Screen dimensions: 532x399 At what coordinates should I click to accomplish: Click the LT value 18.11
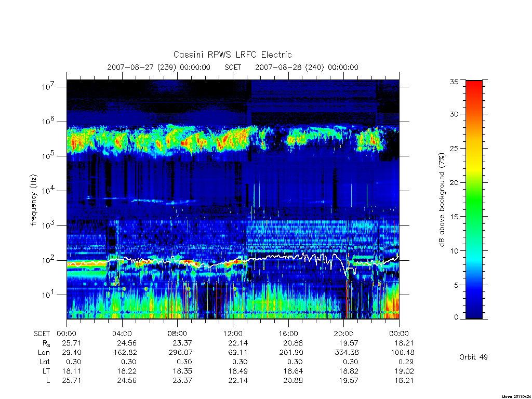point(71,371)
